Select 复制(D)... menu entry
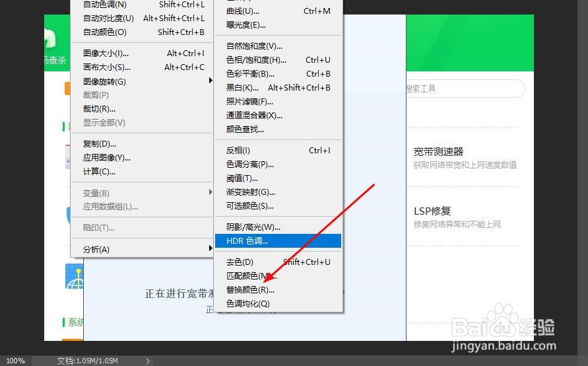The image size is (588, 366). tap(142, 144)
